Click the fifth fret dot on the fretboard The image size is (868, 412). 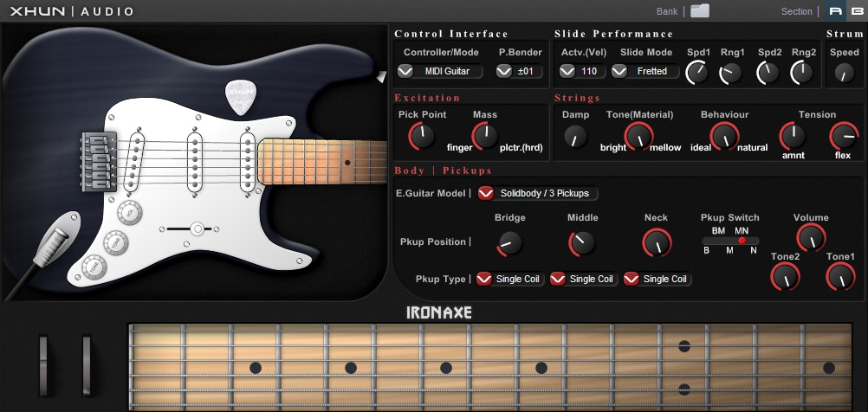351,368
